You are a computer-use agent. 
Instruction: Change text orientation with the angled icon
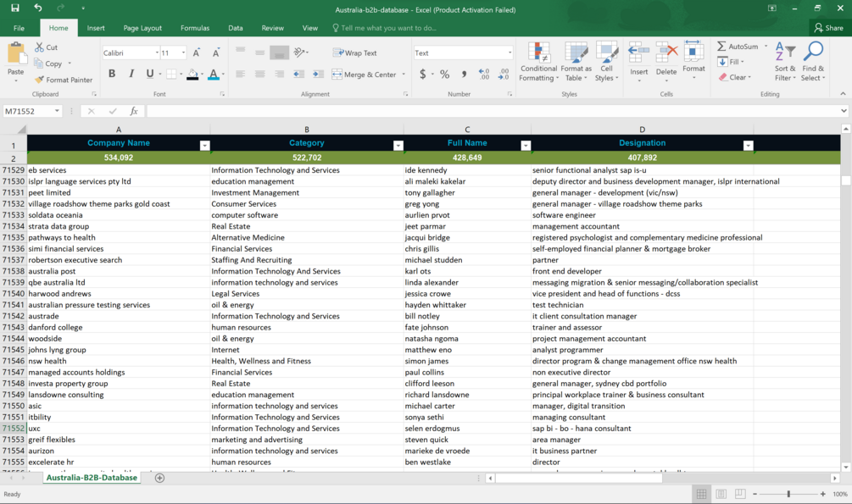299,53
